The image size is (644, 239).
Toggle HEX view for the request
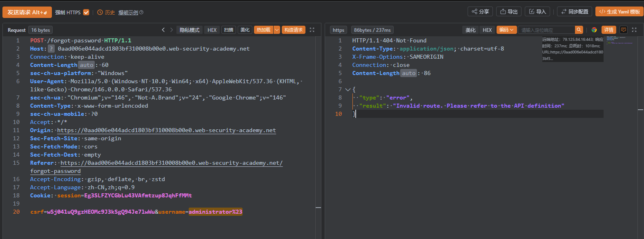[212, 30]
